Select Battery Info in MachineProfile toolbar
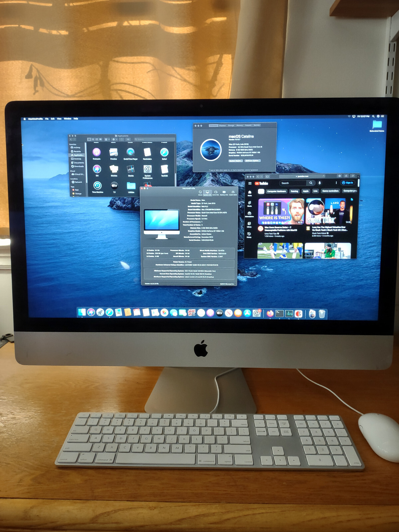This screenshot has width=399, height=532. [224, 193]
